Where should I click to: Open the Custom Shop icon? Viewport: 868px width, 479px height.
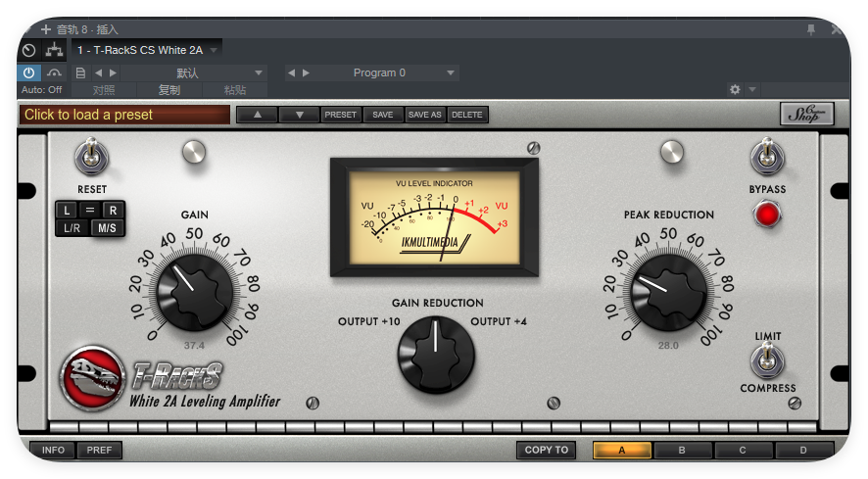(x=807, y=114)
